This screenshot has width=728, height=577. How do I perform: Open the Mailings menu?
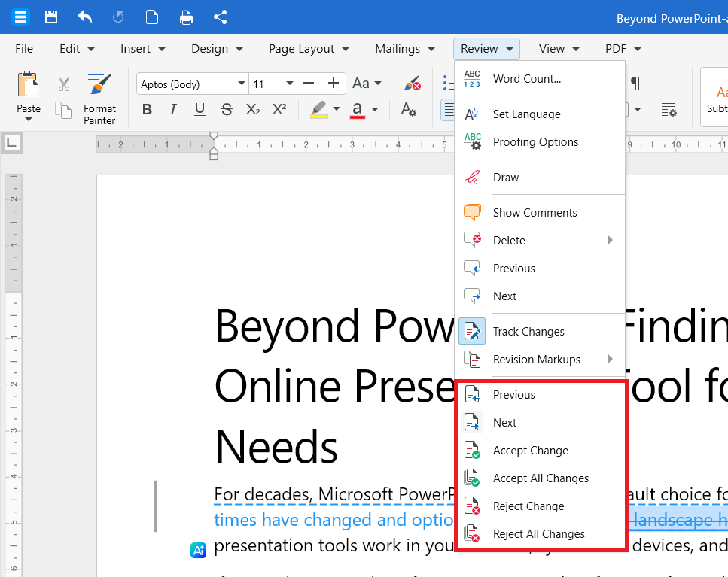[x=405, y=49]
